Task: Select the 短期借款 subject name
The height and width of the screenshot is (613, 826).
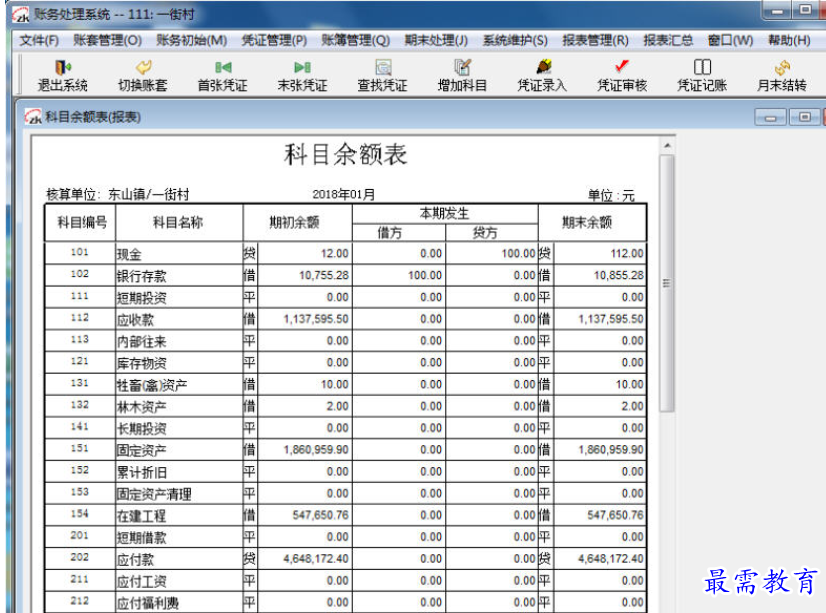Action: click(142, 538)
